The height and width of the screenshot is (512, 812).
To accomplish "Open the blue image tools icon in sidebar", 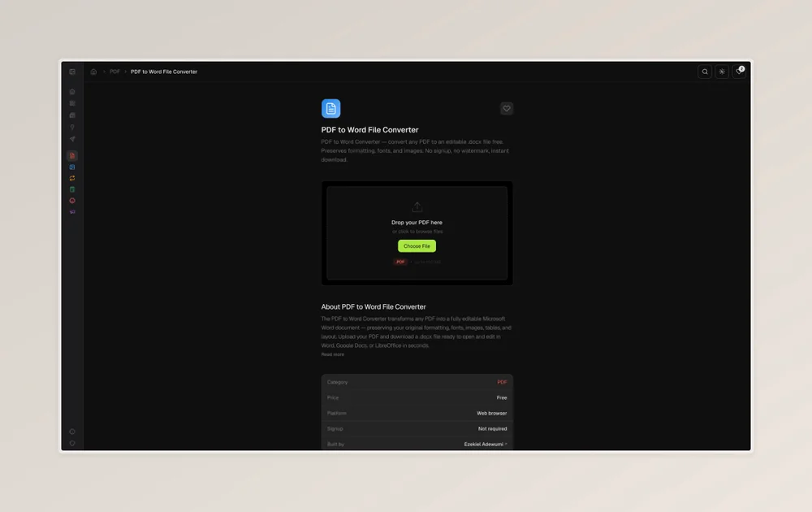I will pyautogui.click(x=72, y=167).
